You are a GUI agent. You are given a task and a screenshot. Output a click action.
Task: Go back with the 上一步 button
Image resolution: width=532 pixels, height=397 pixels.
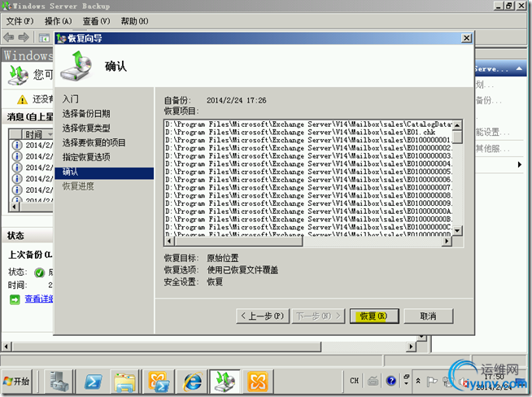tap(263, 316)
